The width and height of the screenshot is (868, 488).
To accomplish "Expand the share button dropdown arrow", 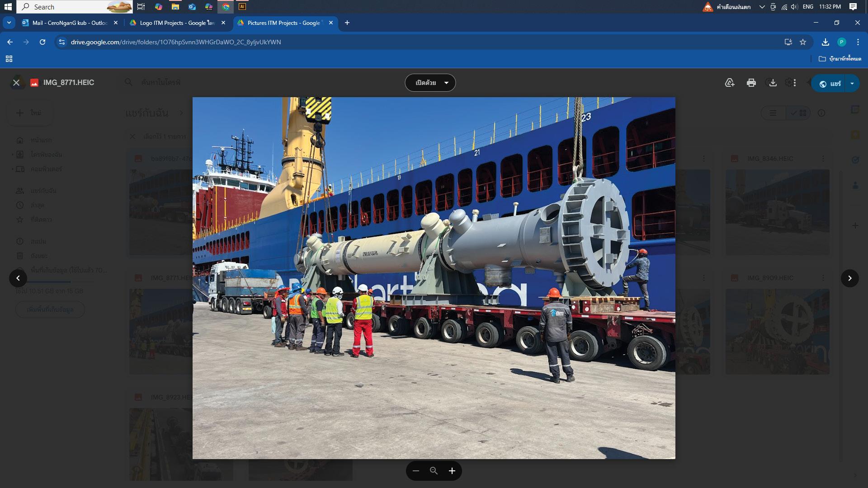I will [x=852, y=83].
